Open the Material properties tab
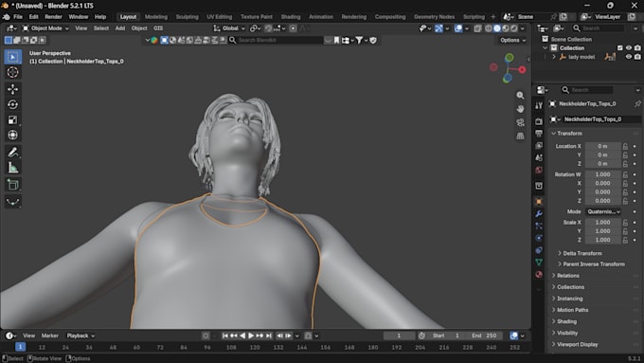This screenshot has height=363, width=644. click(539, 275)
